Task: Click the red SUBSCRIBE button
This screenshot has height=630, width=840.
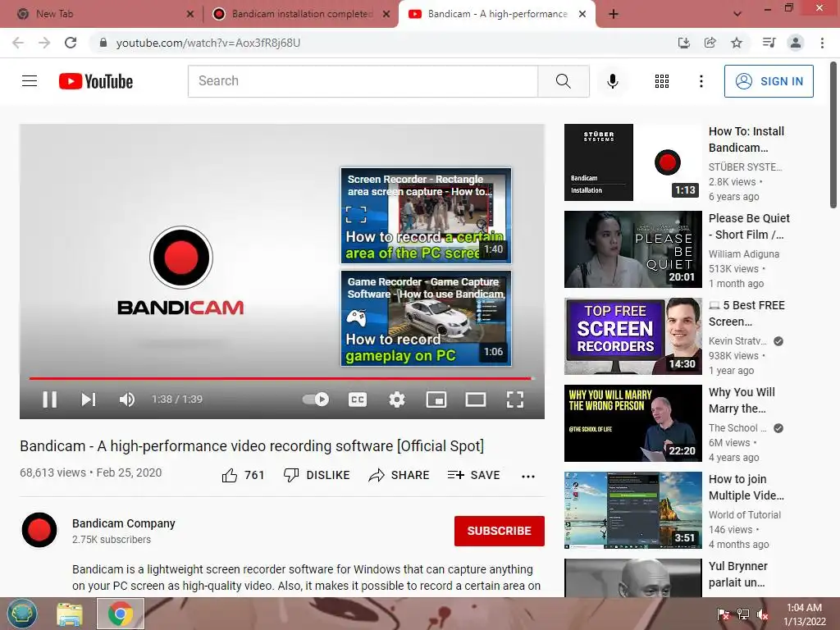Action: coord(500,531)
